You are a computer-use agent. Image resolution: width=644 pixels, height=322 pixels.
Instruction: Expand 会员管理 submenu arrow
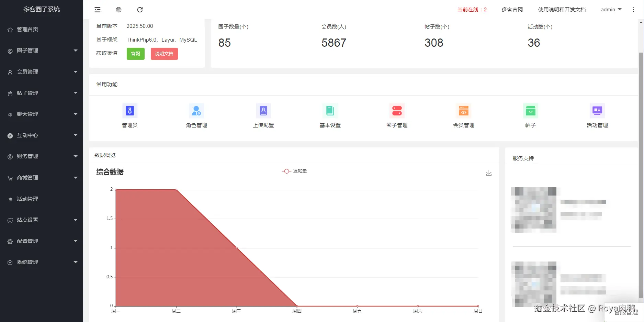(76, 72)
